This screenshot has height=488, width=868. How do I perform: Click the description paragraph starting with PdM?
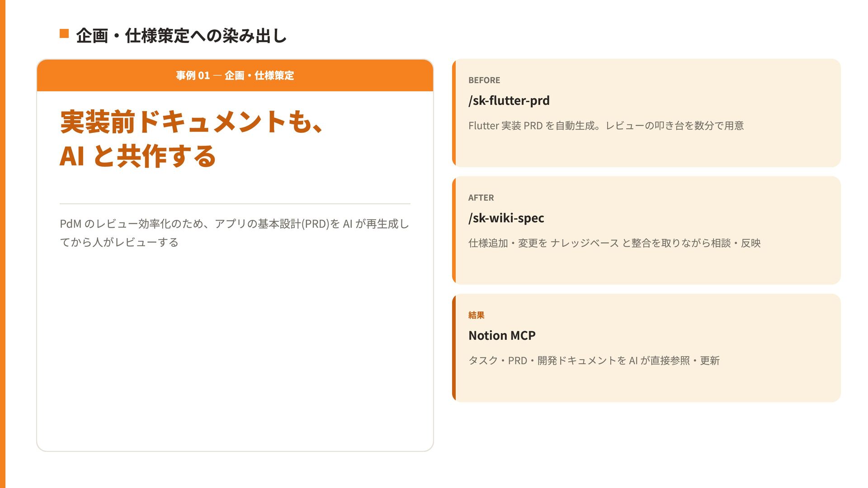(x=234, y=233)
